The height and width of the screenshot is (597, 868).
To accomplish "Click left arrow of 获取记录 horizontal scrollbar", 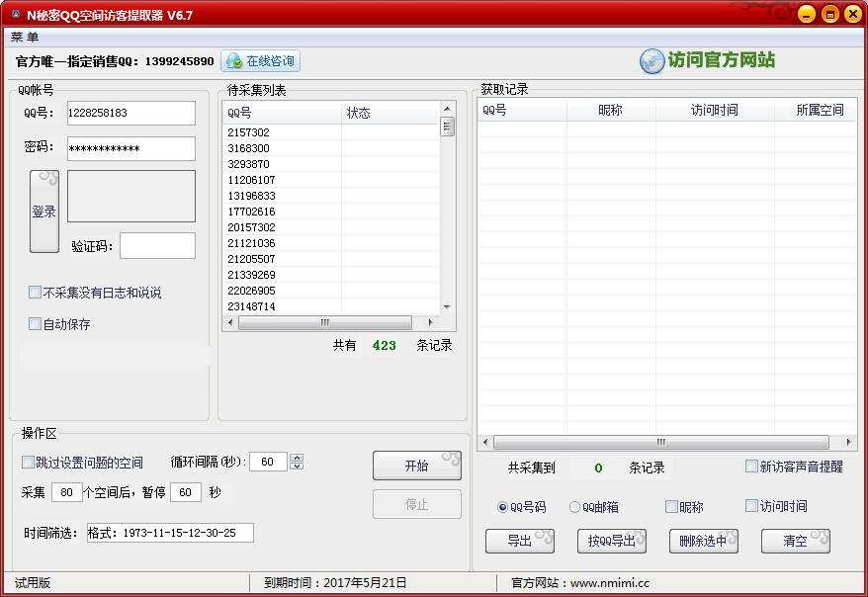I will (485, 442).
